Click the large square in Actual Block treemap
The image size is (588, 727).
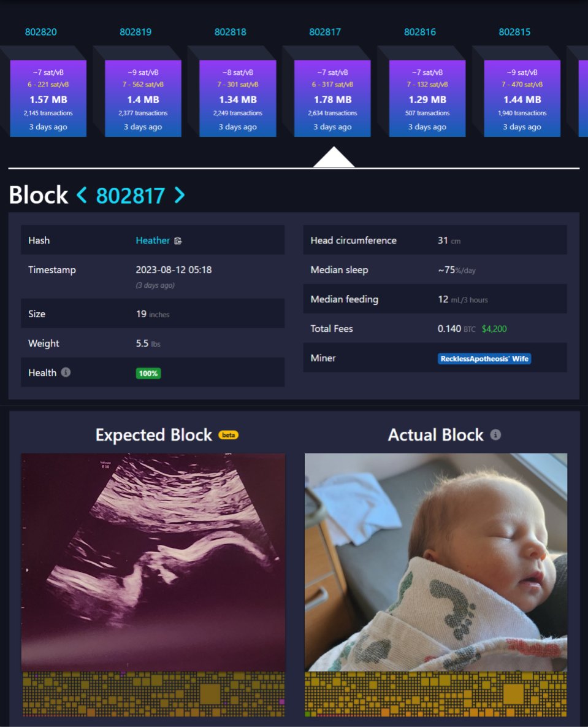pos(513,694)
